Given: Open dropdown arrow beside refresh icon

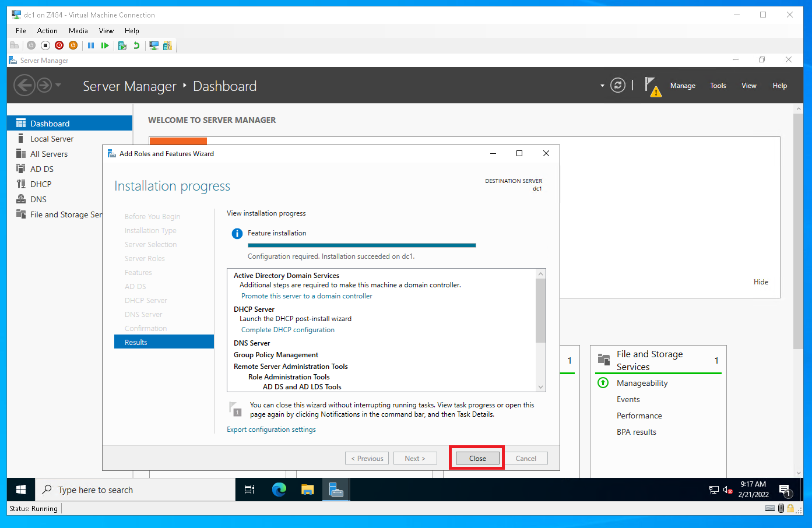Looking at the screenshot, I should pyautogui.click(x=602, y=86).
